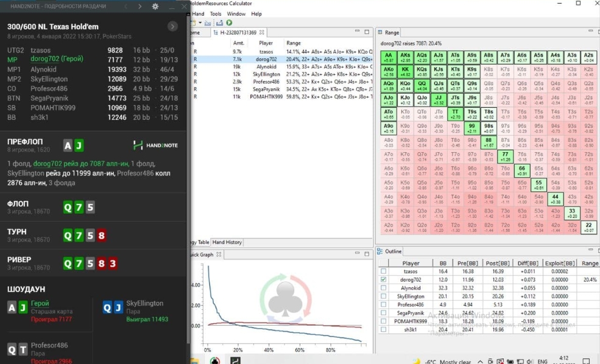Open the notification center icon

click(x=586, y=362)
